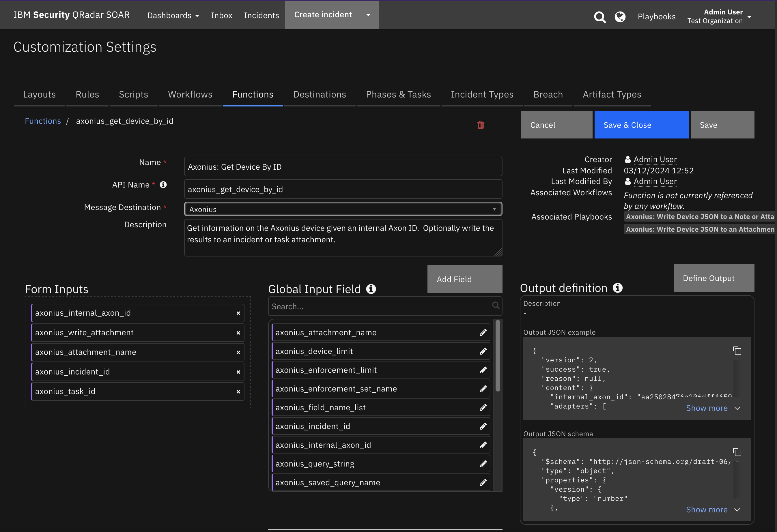Edit global field axonius_query_string pencil

tap(483, 464)
